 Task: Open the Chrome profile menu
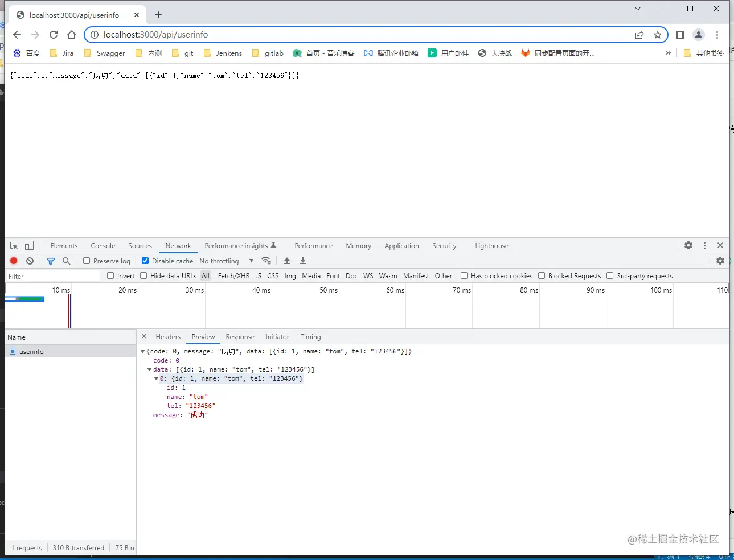699,35
